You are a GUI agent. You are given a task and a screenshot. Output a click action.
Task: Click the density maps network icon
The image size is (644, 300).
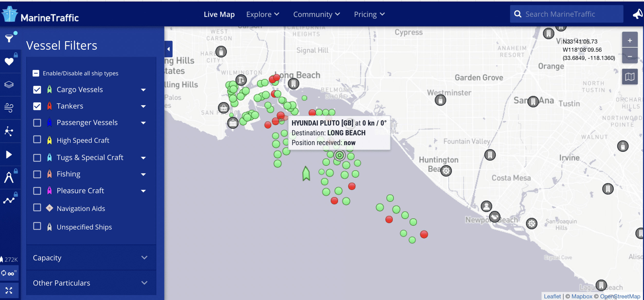(9, 131)
